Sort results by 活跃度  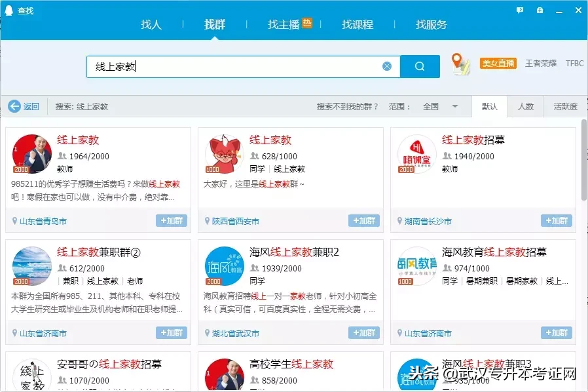click(565, 107)
